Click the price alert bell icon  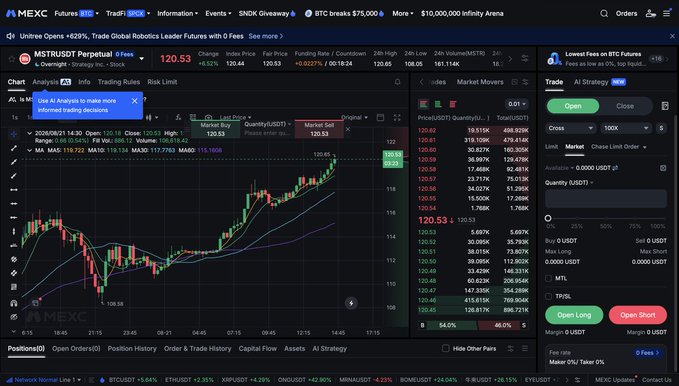coord(398,82)
